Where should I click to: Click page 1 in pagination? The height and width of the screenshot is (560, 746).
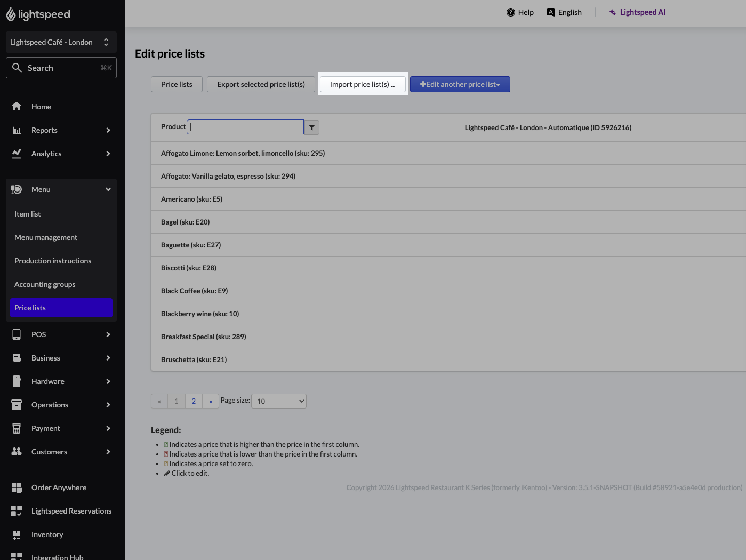click(x=177, y=401)
